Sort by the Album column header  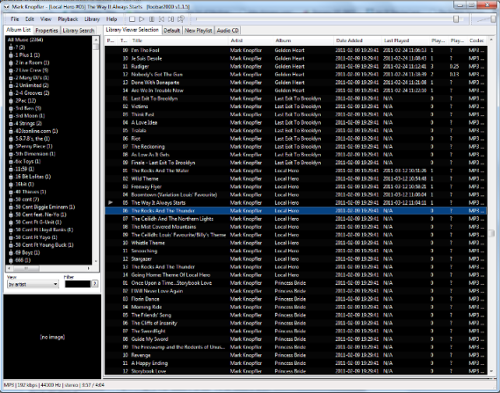coord(303,40)
